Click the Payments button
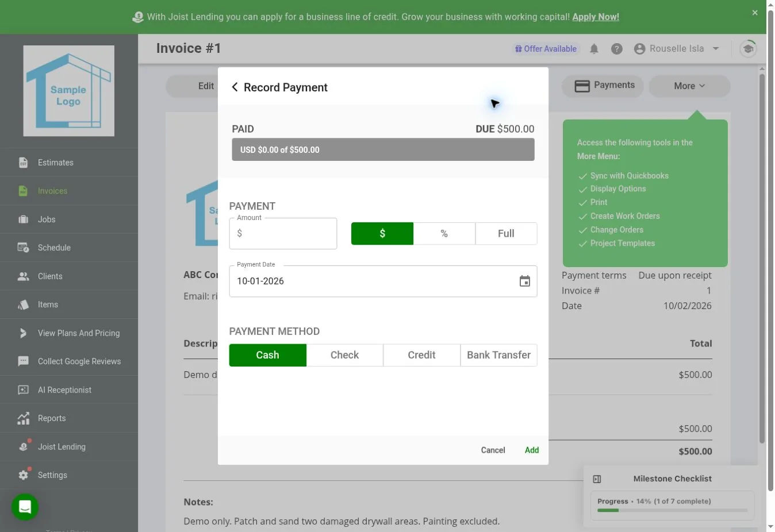This screenshot has width=775, height=532. click(604, 86)
